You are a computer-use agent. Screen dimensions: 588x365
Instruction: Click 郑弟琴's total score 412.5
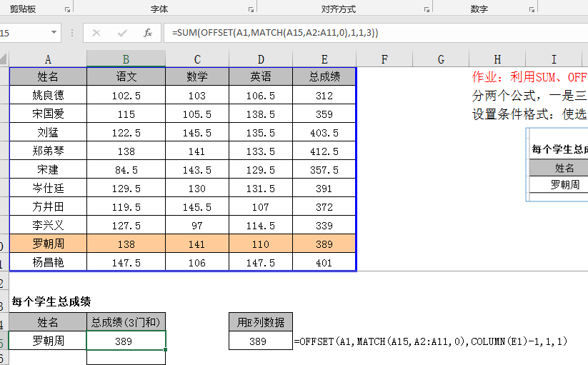pos(324,151)
